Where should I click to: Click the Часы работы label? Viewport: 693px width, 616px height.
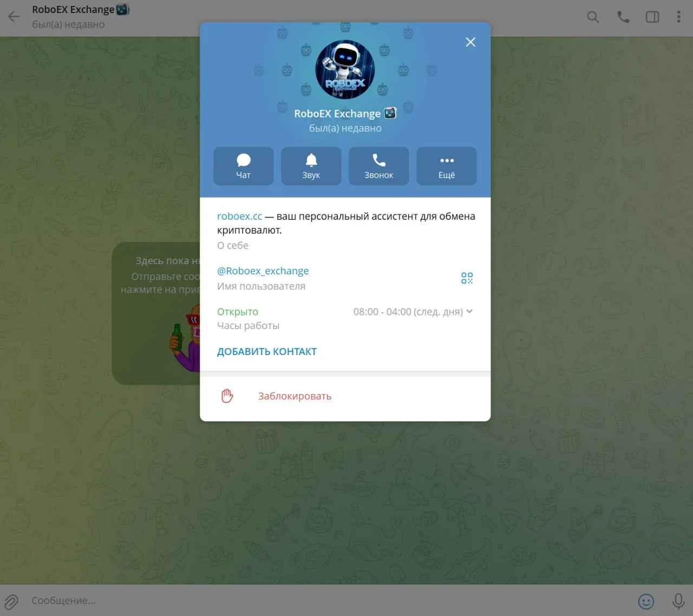[249, 326]
